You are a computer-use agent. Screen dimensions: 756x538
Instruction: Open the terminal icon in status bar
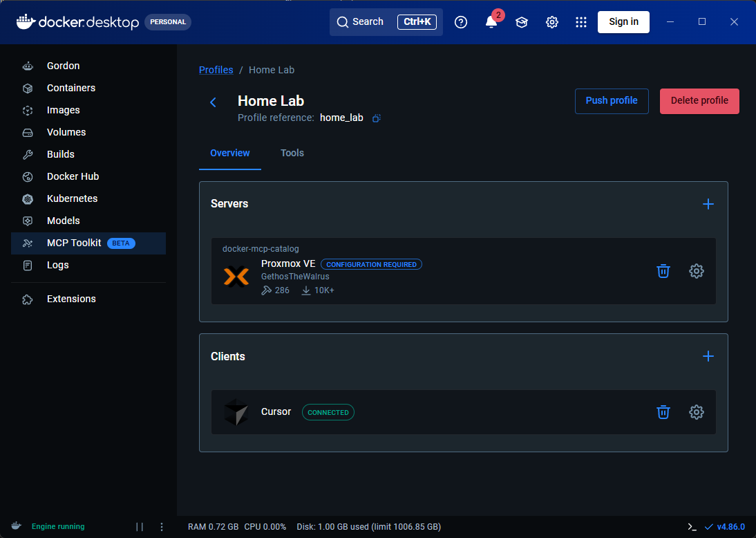coord(692,527)
